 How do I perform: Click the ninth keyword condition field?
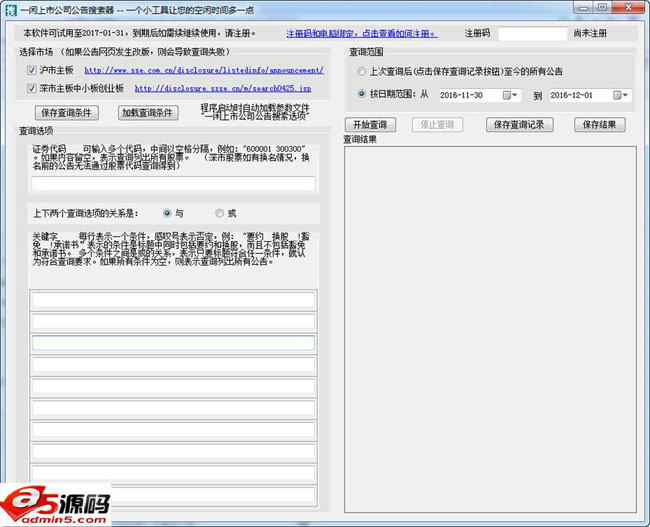tap(173, 473)
